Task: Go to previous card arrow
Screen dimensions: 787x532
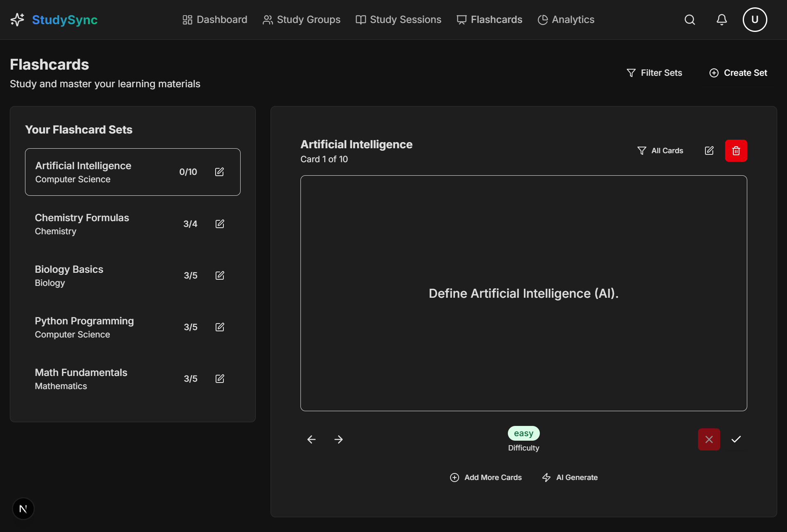Action: pos(312,439)
